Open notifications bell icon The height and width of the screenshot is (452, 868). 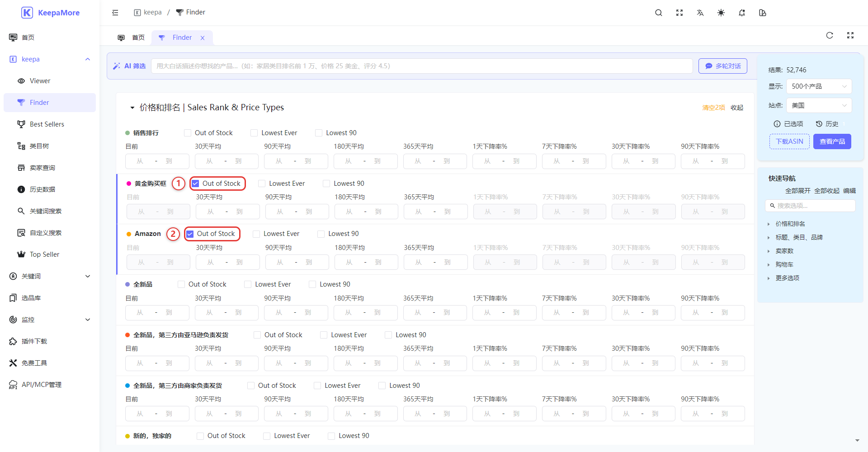tap(742, 13)
